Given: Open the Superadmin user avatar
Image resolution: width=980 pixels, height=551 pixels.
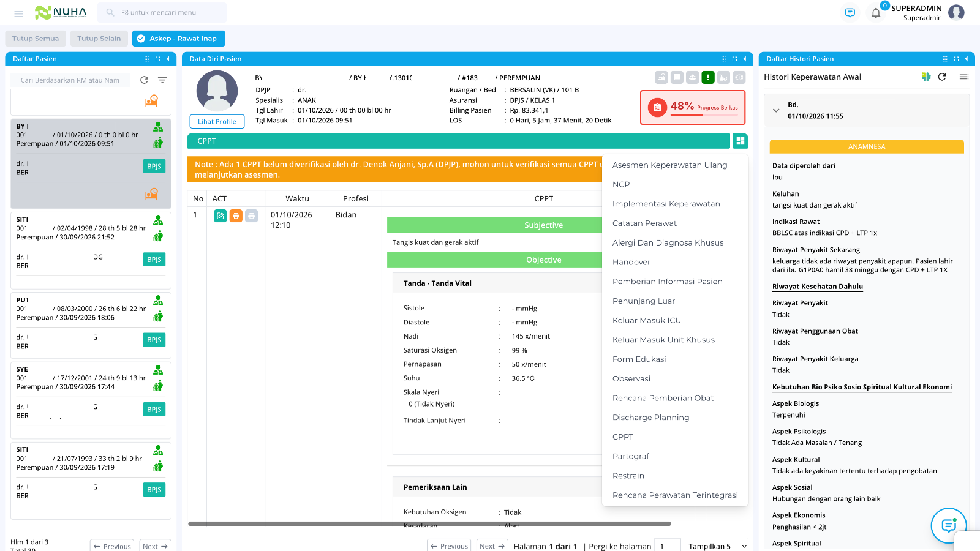Looking at the screenshot, I should click(x=956, y=12).
